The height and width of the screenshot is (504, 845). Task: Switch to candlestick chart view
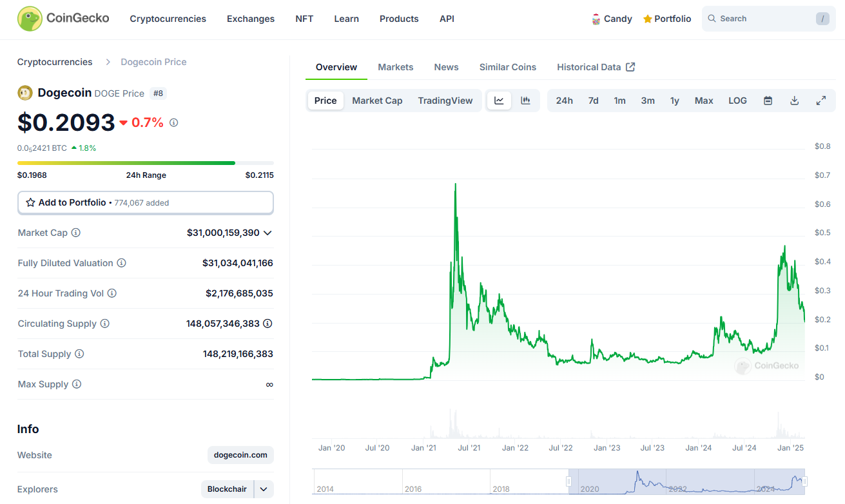click(x=526, y=101)
